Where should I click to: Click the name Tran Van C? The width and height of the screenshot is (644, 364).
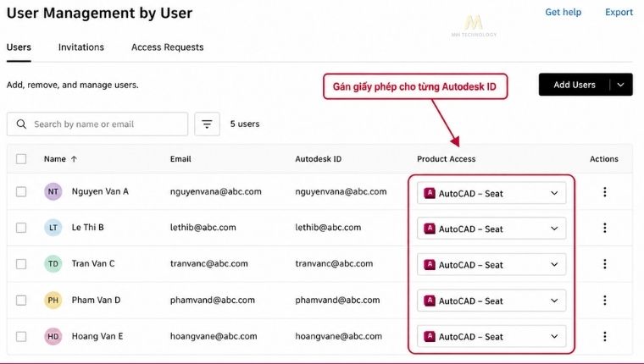[93, 263]
